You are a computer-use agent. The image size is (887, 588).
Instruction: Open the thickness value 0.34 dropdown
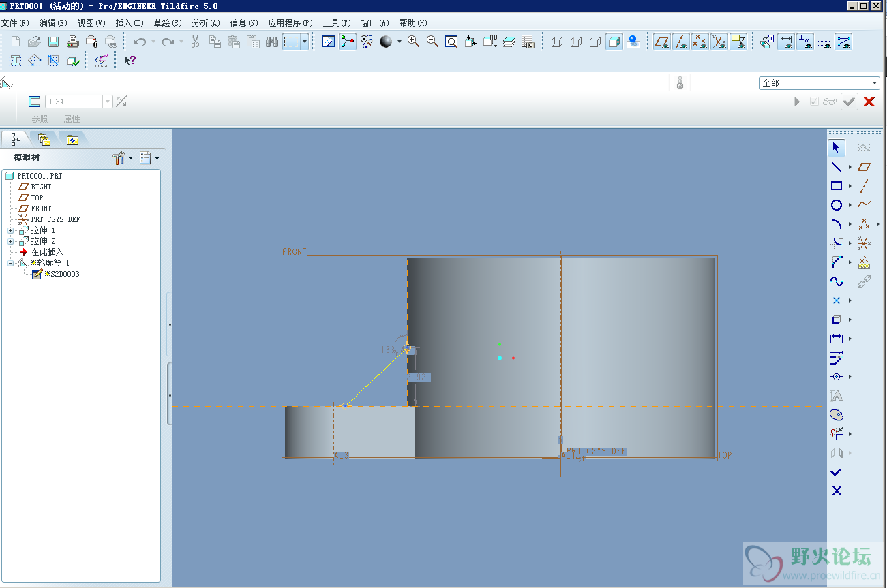(107, 102)
